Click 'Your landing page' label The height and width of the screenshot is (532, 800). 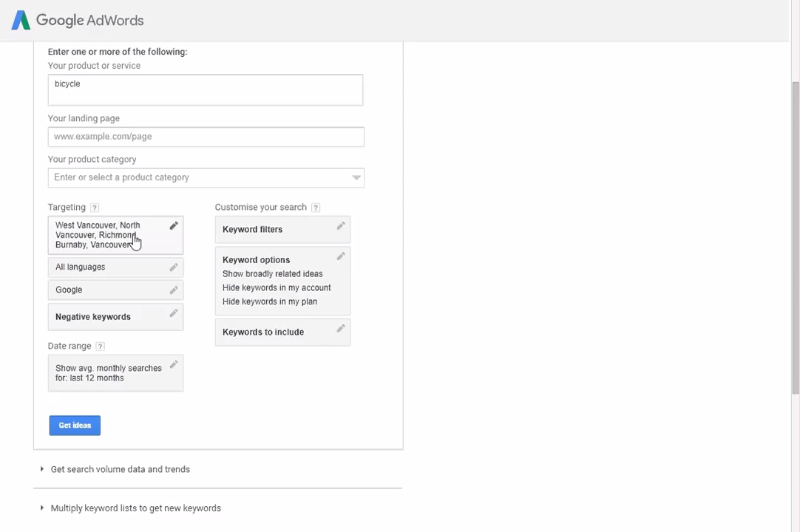click(84, 118)
